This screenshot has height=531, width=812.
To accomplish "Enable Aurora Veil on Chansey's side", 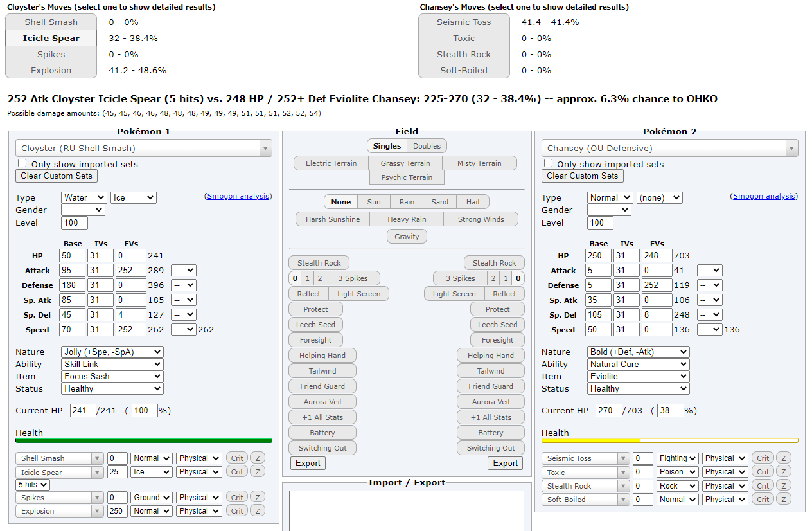I will click(x=491, y=402).
